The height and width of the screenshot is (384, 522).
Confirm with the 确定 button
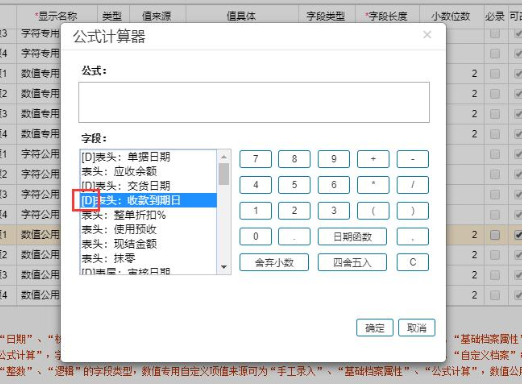click(x=375, y=328)
